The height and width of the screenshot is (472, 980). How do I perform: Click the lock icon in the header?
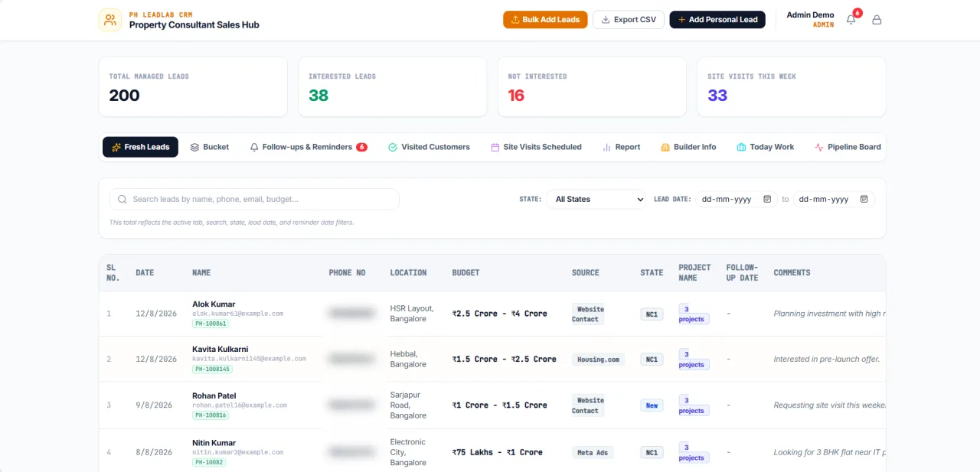click(877, 20)
